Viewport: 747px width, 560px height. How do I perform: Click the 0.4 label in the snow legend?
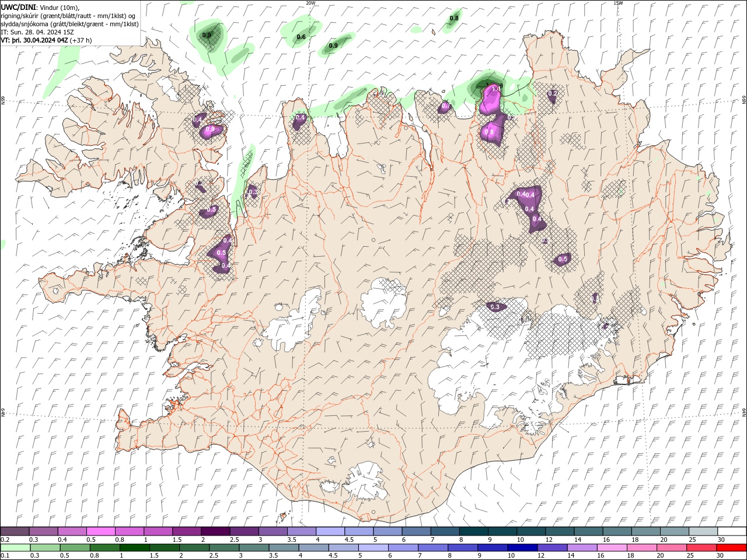click(62, 540)
